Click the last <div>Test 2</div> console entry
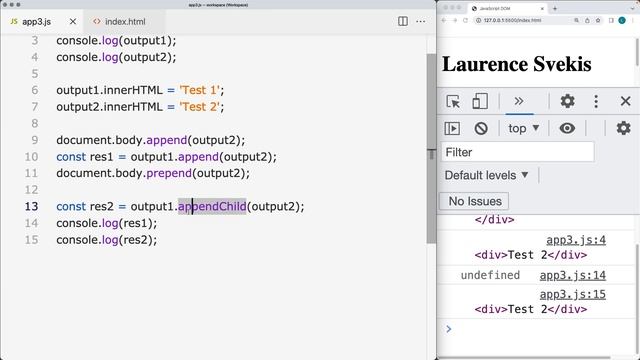Image resolution: width=640 pixels, height=360 pixels. pyautogui.click(x=531, y=309)
